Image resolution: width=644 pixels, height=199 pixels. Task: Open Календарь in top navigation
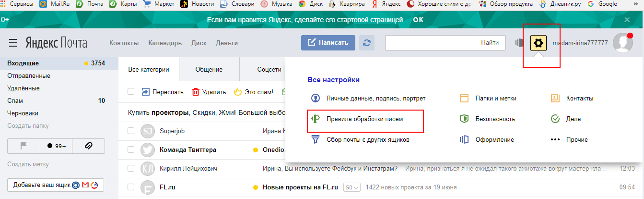[165, 43]
